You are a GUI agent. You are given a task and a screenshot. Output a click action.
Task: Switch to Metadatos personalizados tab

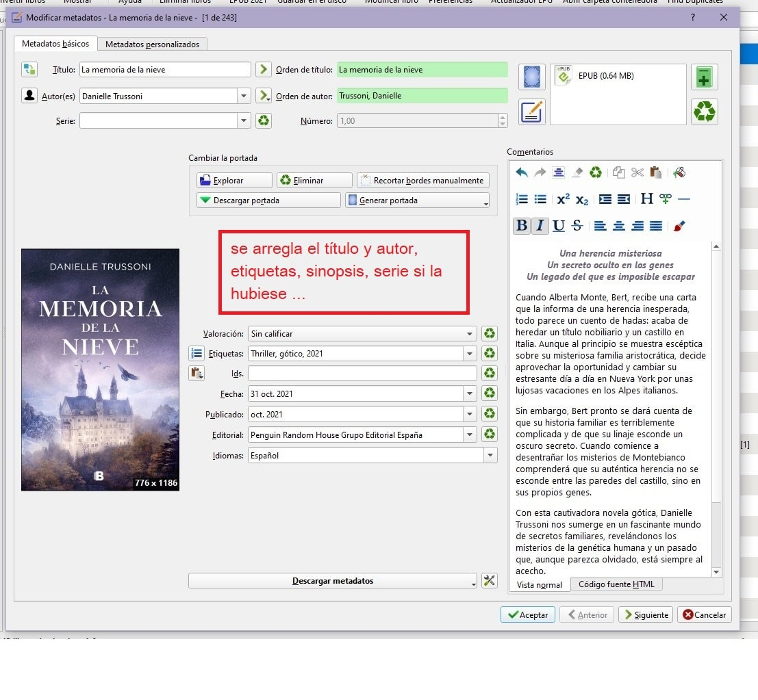tap(152, 44)
